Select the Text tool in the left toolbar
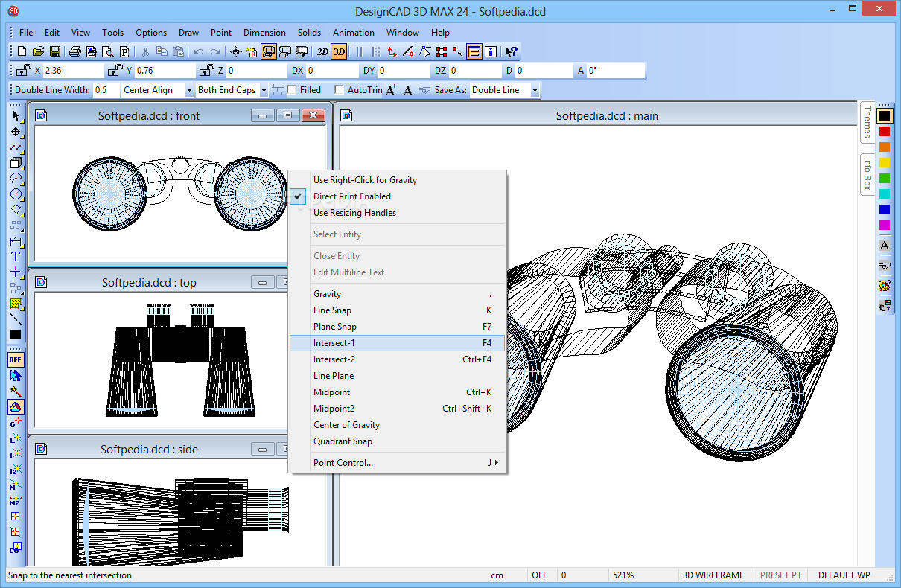Image resolution: width=901 pixels, height=588 pixels. pos(16,258)
